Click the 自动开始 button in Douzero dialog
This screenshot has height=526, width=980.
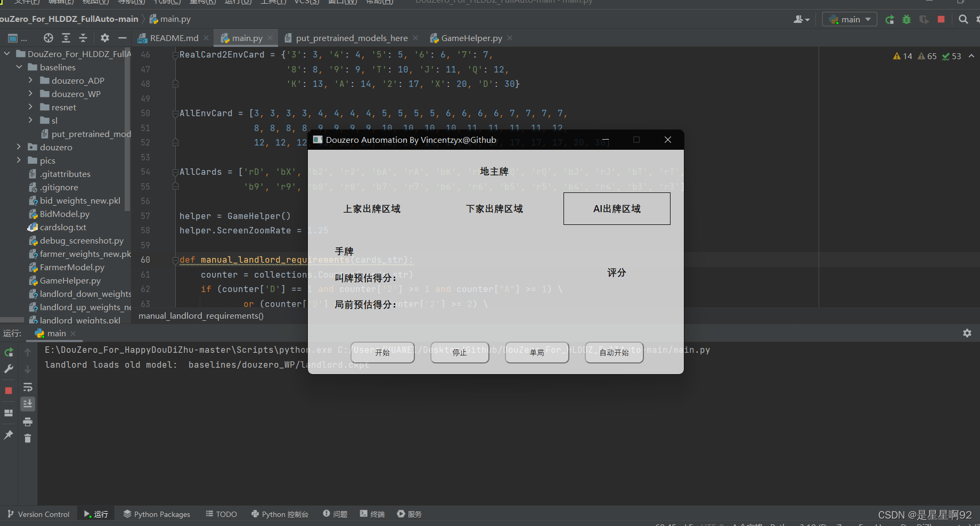coord(614,352)
